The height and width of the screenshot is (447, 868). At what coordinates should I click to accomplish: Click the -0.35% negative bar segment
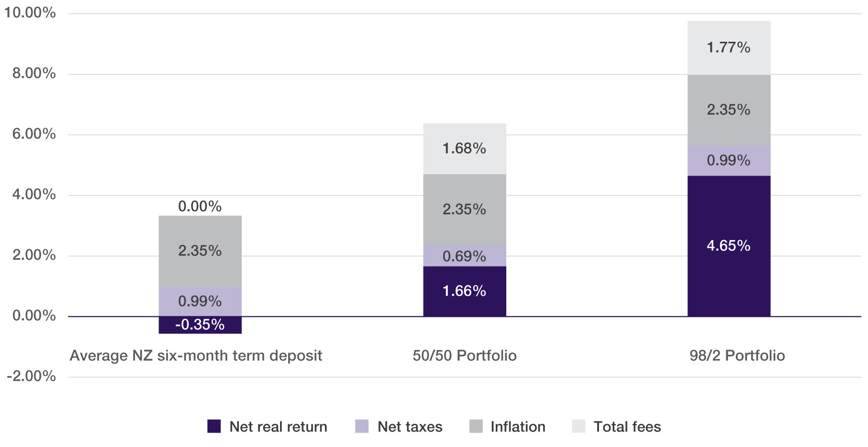click(x=200, y=325)
